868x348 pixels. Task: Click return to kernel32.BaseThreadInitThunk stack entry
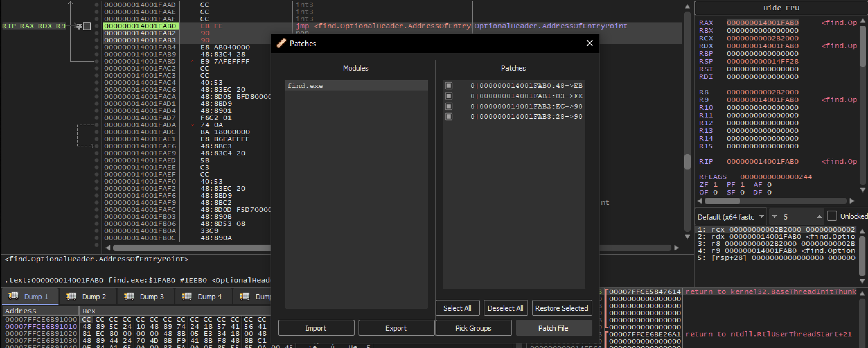pyautogui.click(x=771, y=292)
